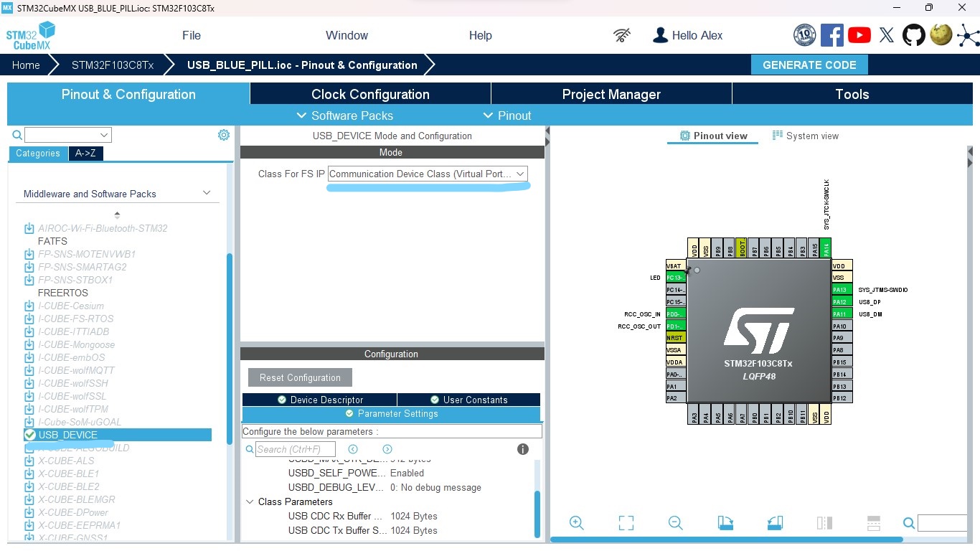980x551 pixels.
Task: Switch to the Clock Configuration tab
Action: [x=370, y=94]
